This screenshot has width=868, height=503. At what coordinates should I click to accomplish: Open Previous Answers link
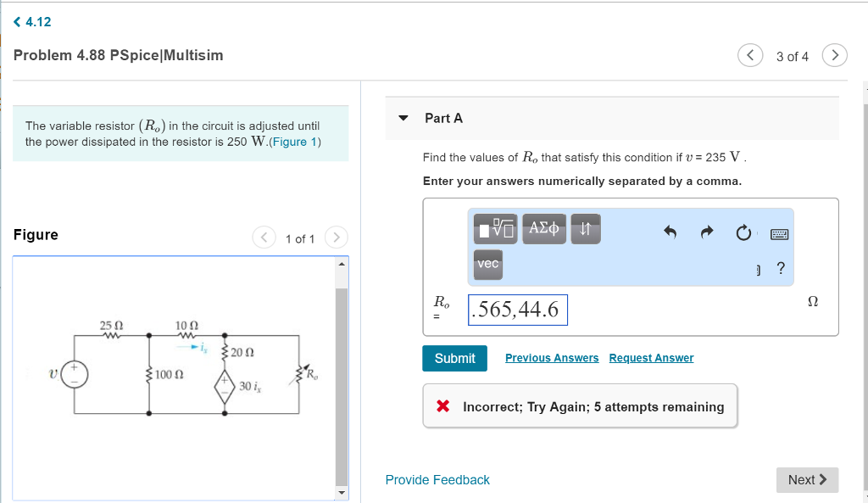551,357
